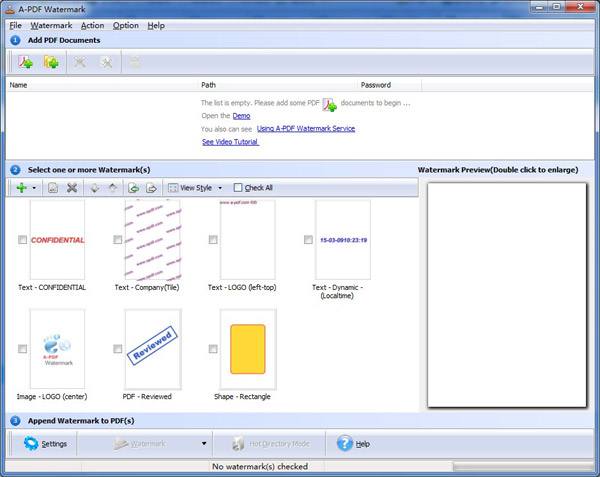The image size is (600, 477).
Task: Click the Settings button
Action: pyautogui.click(x=45, y=444)
